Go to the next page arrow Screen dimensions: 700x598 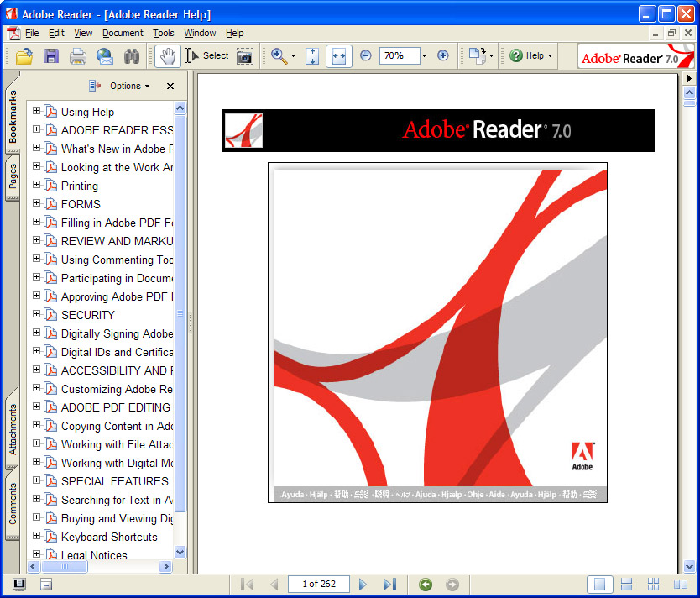(363, 585)
